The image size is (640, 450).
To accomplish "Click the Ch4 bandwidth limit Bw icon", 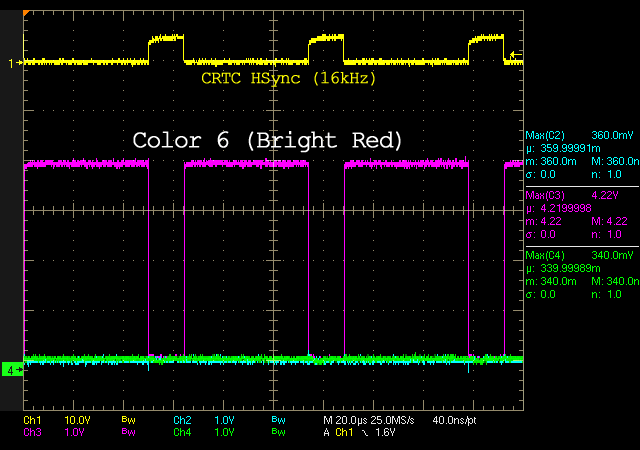I will pyautogui.click(x=277, y=432).
